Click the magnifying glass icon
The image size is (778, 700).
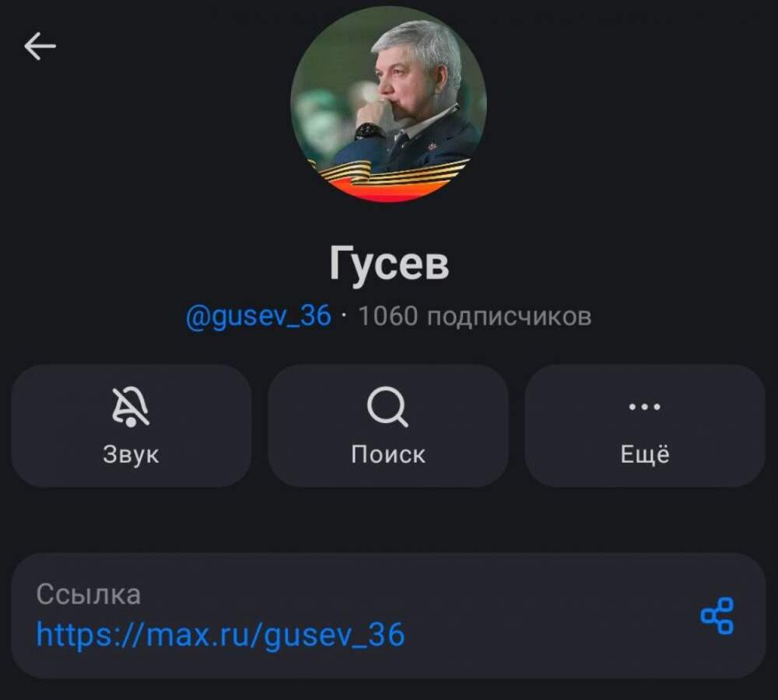pyautogui.click(x=387, y=407)
